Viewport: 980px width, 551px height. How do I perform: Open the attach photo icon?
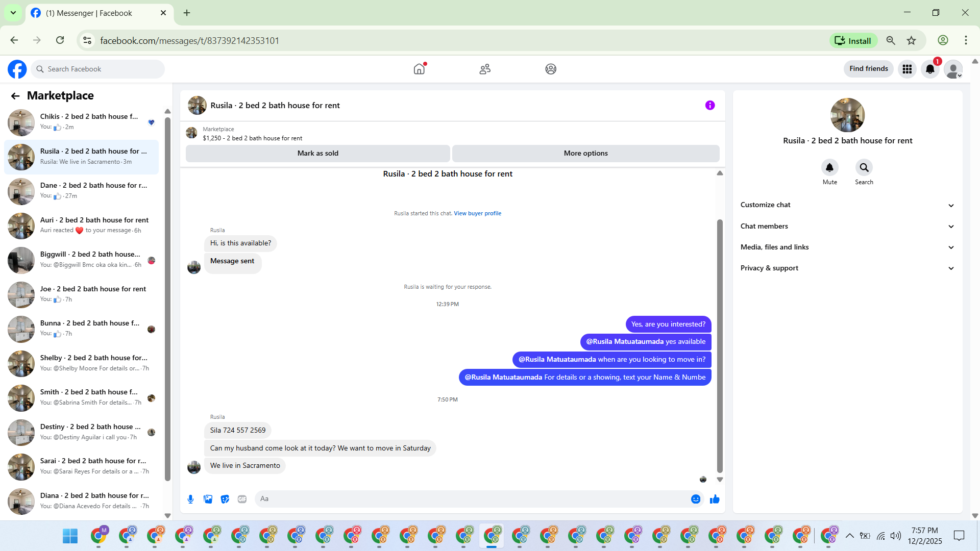208,499
